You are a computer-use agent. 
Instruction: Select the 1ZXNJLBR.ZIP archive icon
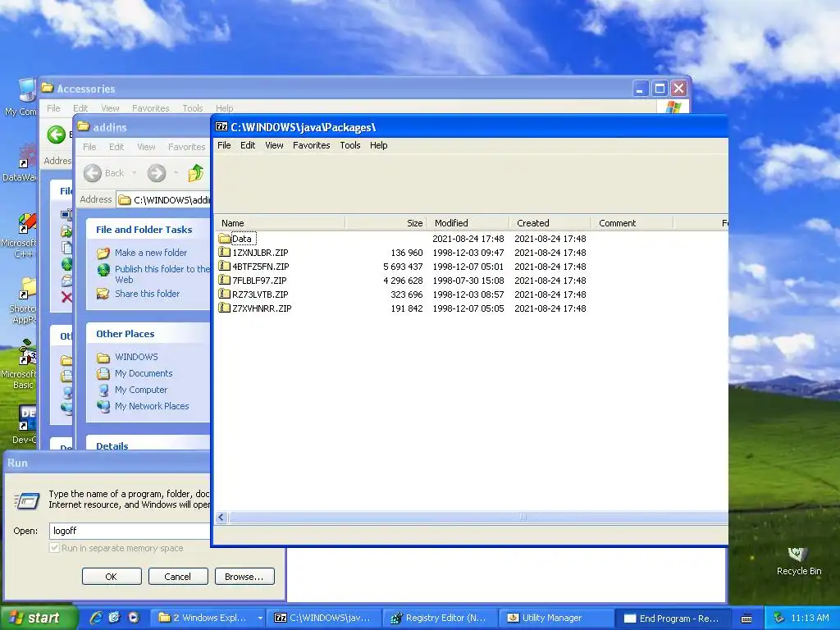(225, 253)
